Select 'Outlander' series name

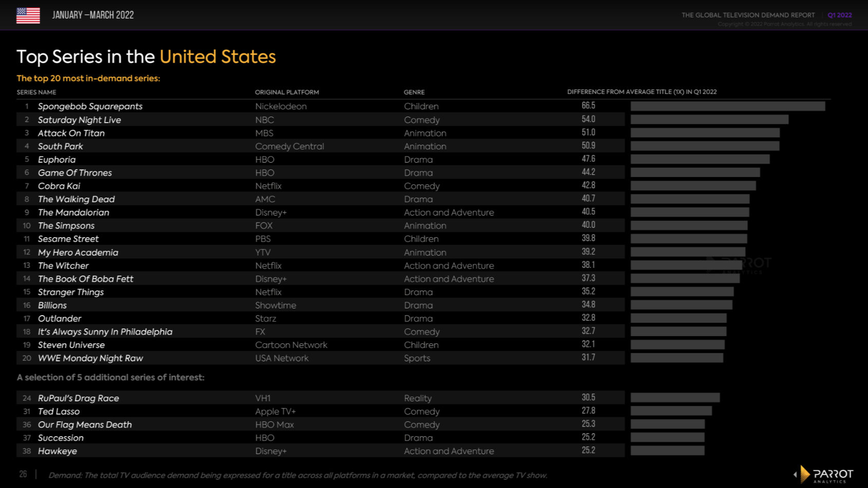[60, 319]
